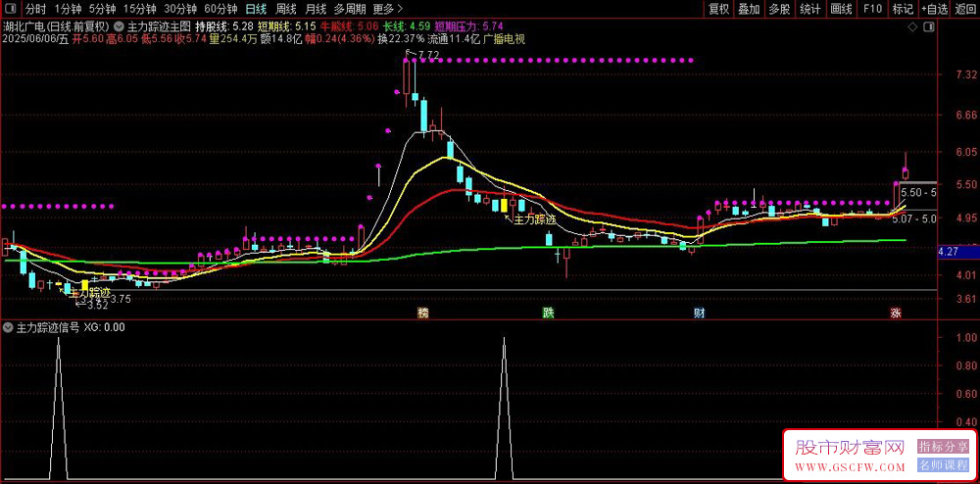Screen dimensions: 980x484
Task: Click the 持股线: 5.28 value
Action: pyautogui.click(x=224, y=26)
